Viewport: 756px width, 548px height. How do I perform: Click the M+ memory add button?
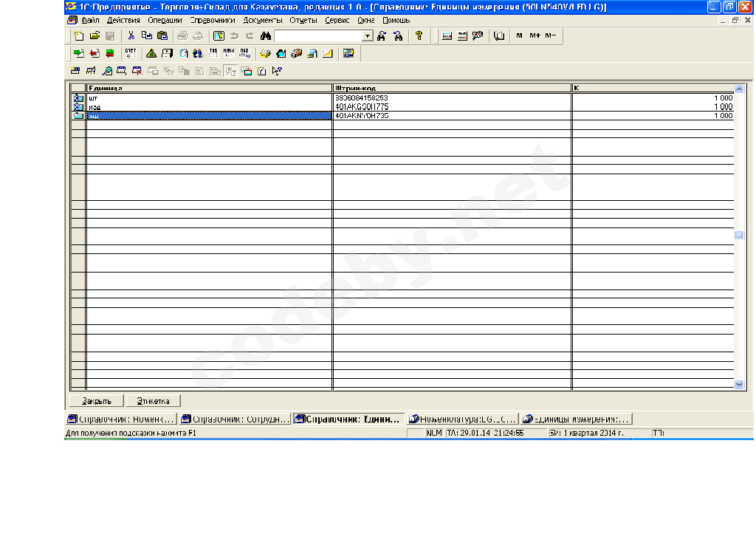535,35
